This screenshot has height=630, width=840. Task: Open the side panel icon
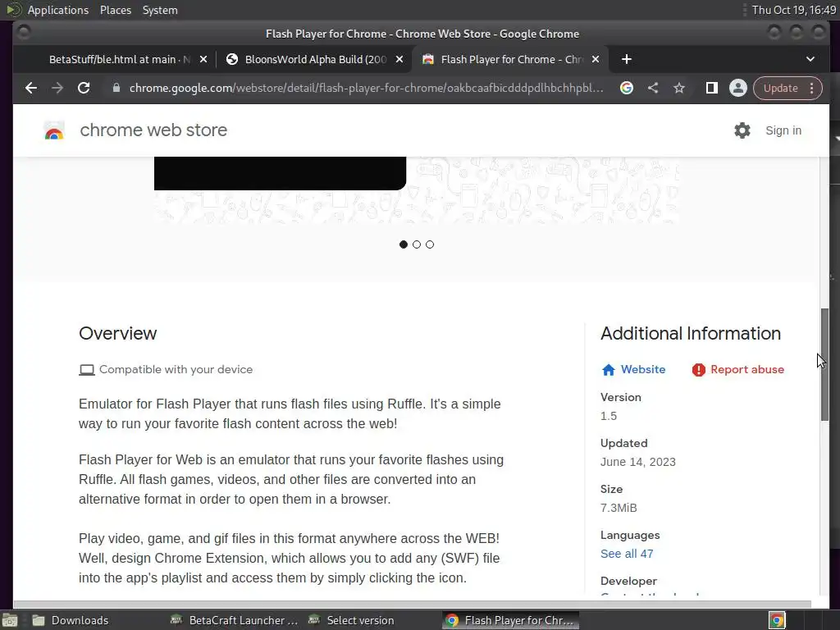(711, 88)
